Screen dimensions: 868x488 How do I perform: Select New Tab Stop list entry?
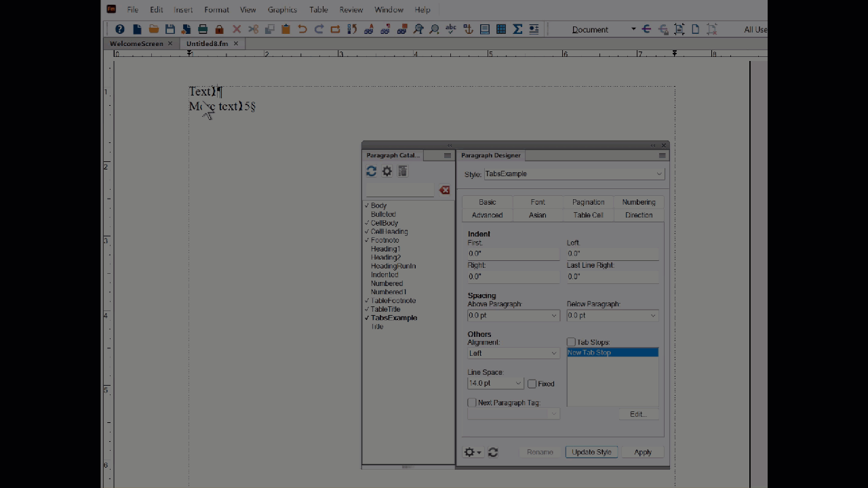click(612, 352)
